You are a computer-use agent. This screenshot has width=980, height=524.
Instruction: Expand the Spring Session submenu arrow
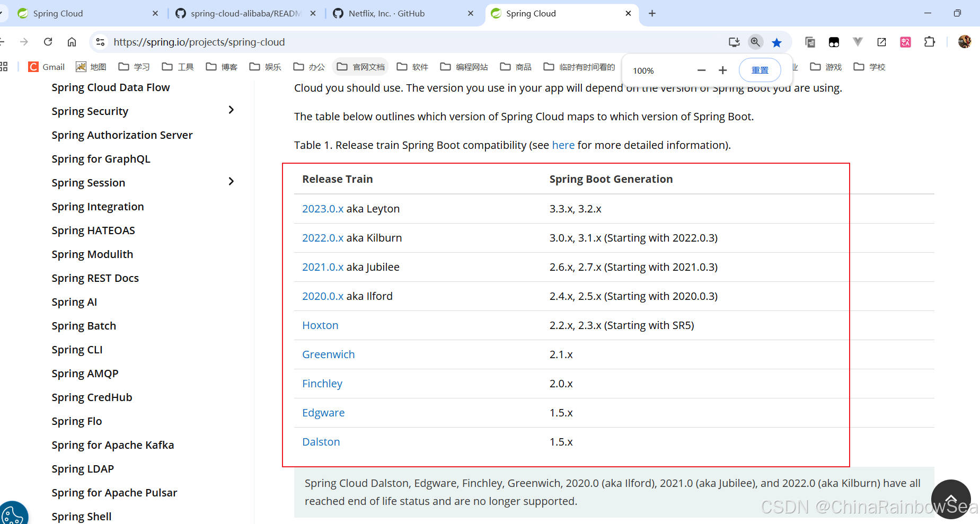click(231, 181)
